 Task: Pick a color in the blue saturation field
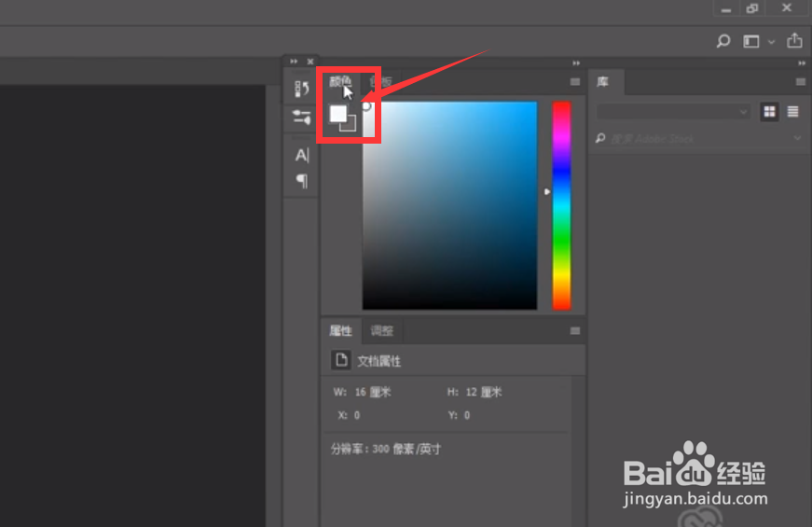[x=449, y=206]
